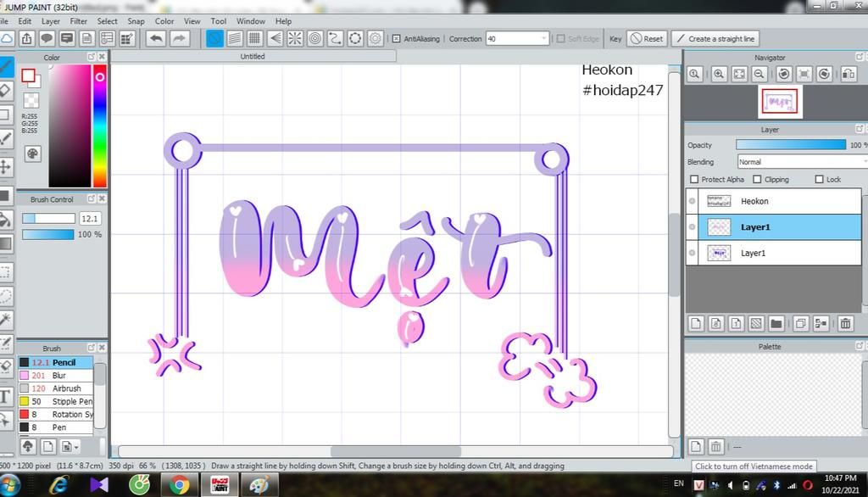Open the color palette round icon in Color panel
Image resolution: width=868 pixels, height=497 pixels.
[33, 154]
